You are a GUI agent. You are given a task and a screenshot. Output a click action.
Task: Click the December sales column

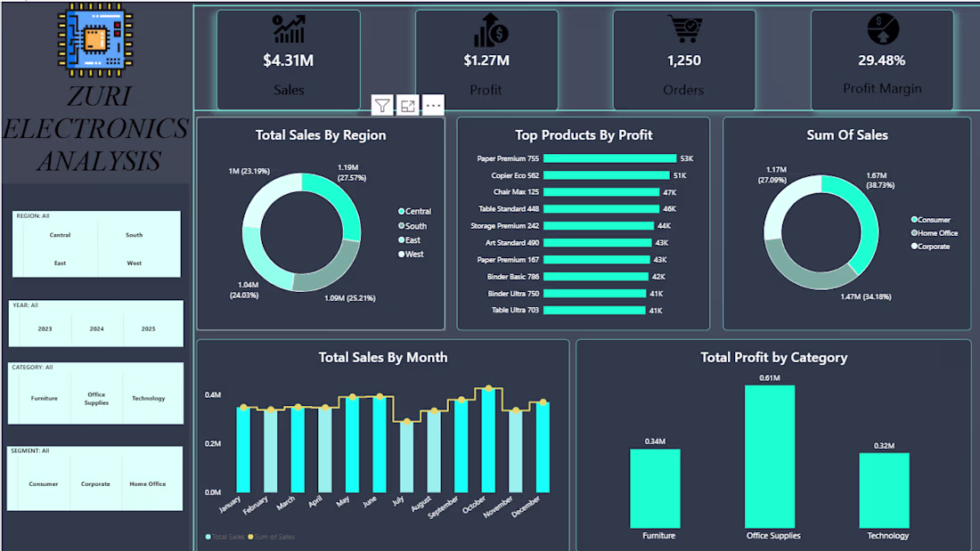(543, 447)
